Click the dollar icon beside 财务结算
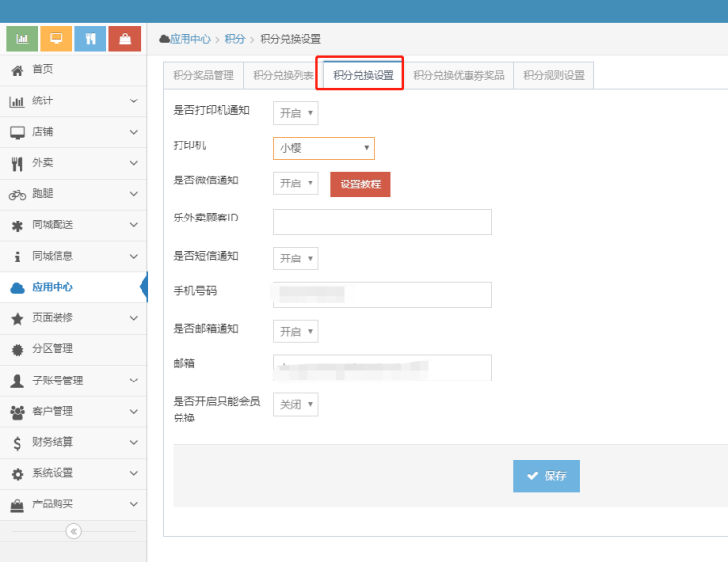 click(x=18, y=442)
